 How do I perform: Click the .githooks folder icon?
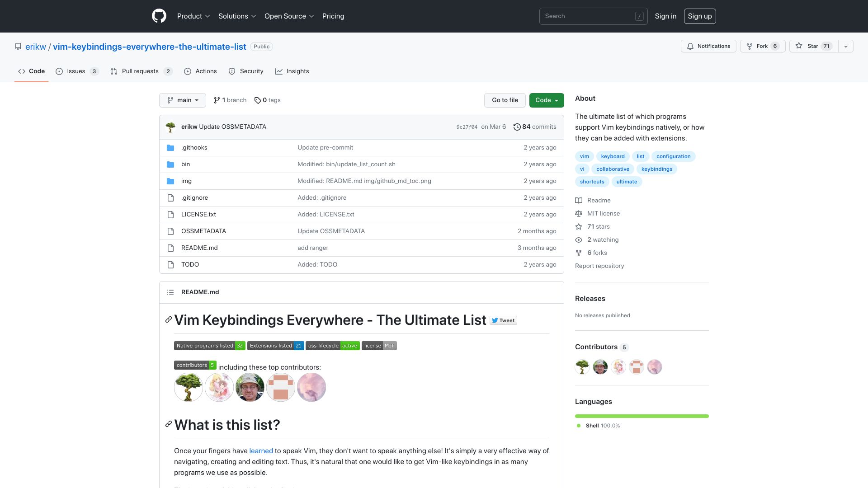pyautogui.click(x=170, y=148)
